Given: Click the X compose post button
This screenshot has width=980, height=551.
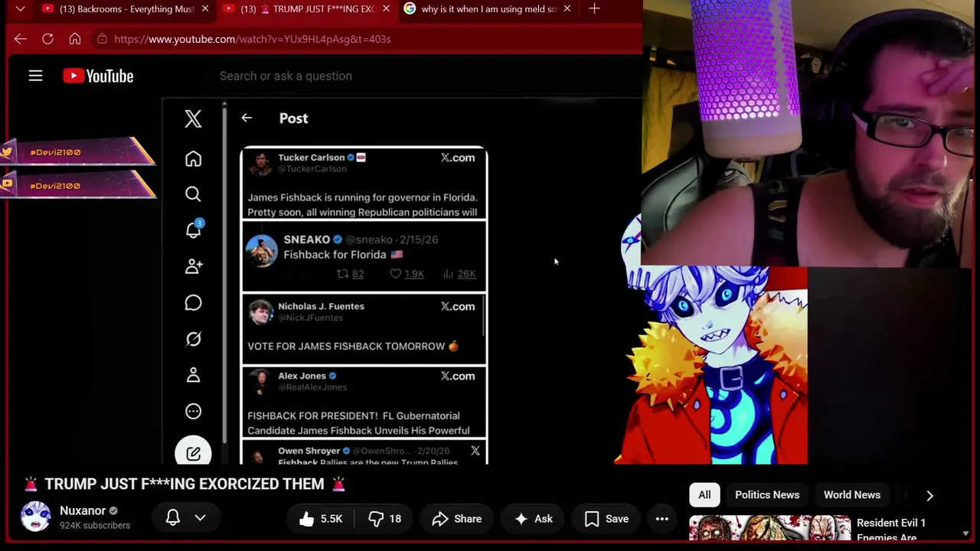Looking at the screenshot, I should pos(193,453).
